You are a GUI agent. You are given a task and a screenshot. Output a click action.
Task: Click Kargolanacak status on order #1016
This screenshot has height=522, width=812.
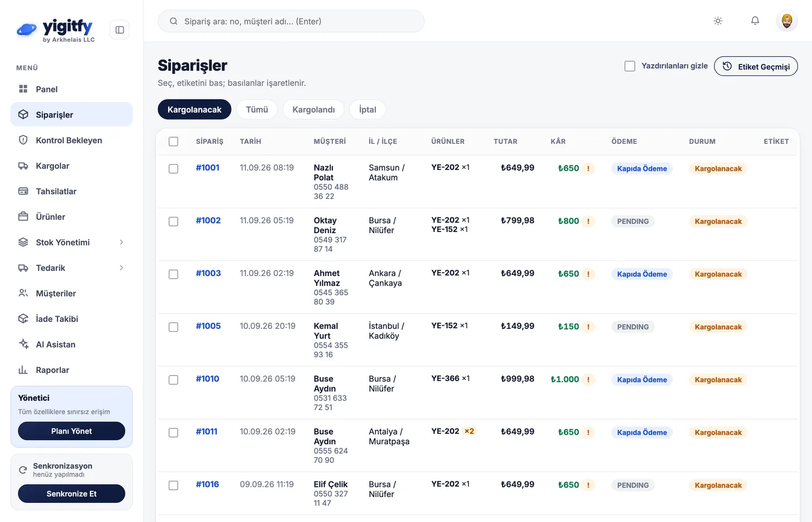[x=718, y=485]
